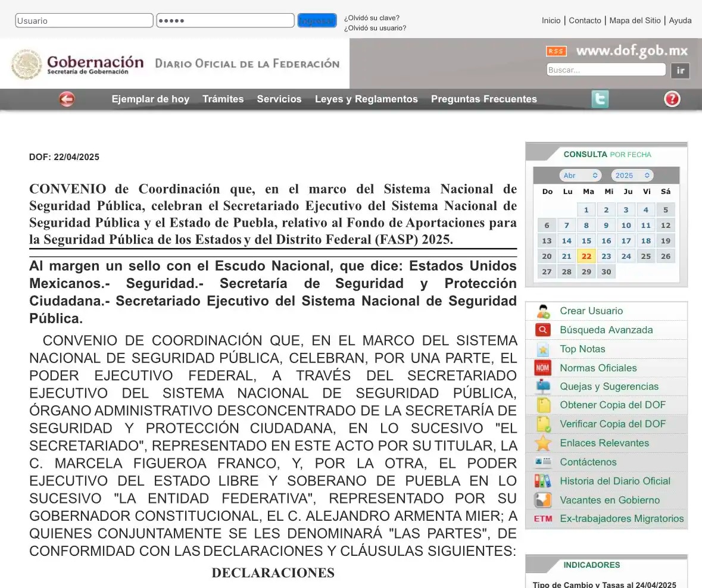The image size is (702, 588).
Task: Click the www.dof.gob.mx banner text
Action: pos(632,51)
